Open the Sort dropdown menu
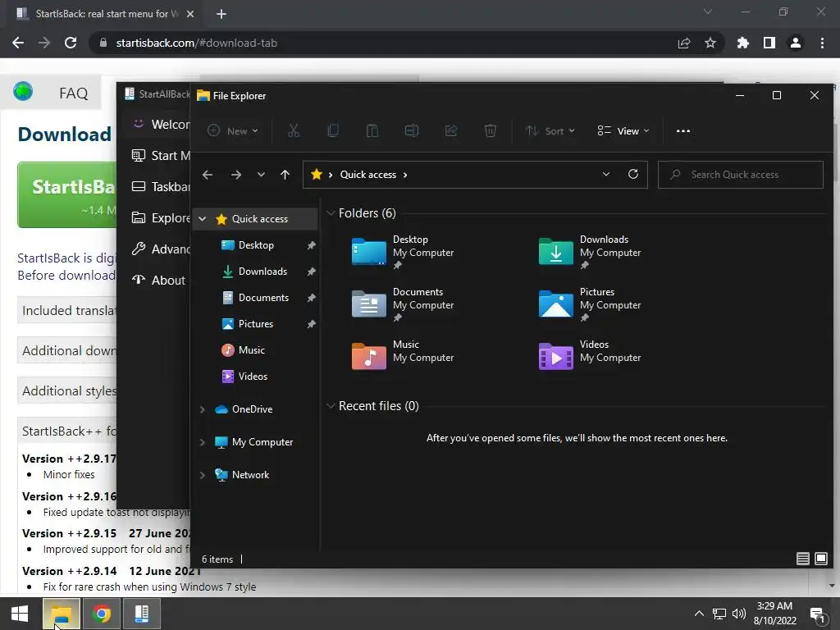 pyautogui.click(x=550, y=130)
